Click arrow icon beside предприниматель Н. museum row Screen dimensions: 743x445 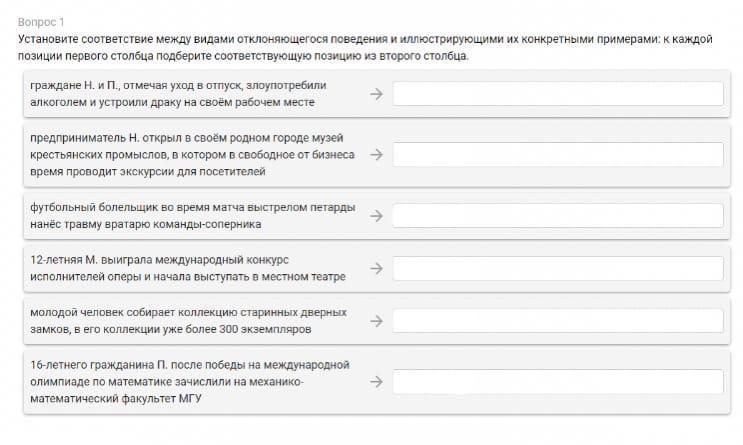(x=376, y=154)
